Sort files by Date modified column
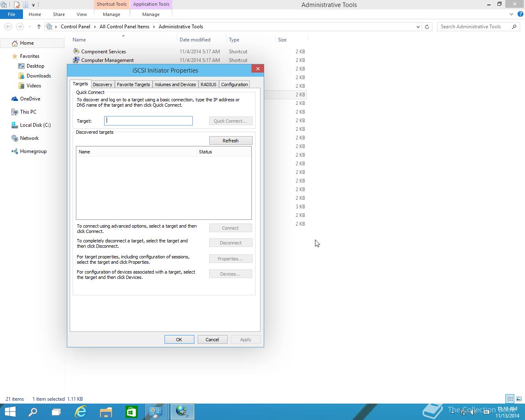525x420 pixels. pyautogui.click(x=201, y=40)
